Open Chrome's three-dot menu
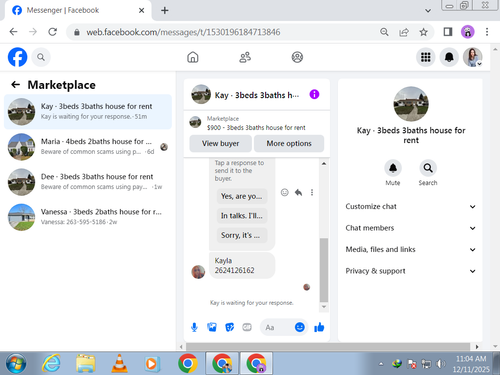 click(487, 32)
